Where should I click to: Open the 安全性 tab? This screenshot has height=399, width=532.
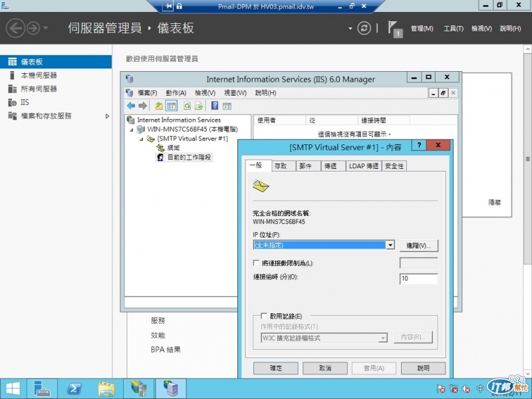[x=394, y=166]
